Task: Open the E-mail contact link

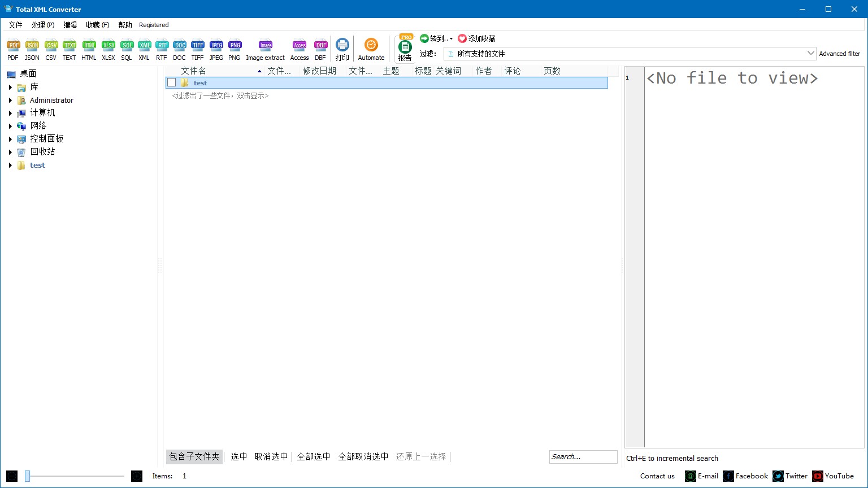Action: tap(702, 476)
